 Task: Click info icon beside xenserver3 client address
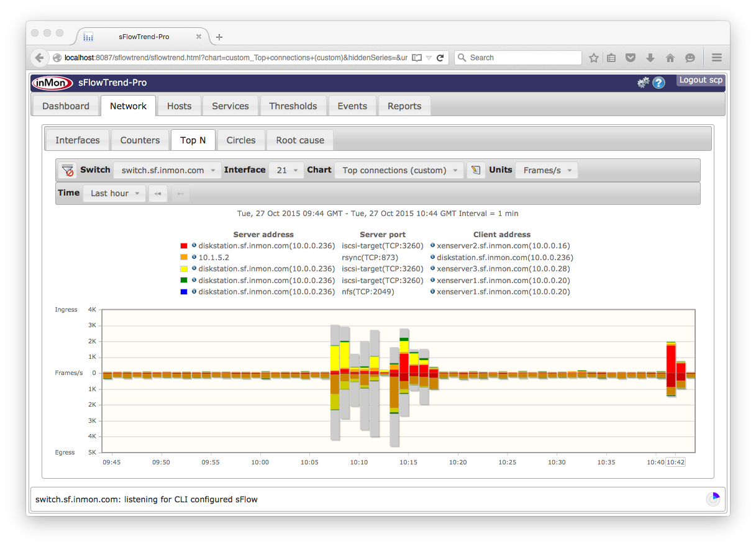pyautogui.click(x=432, y=268)
